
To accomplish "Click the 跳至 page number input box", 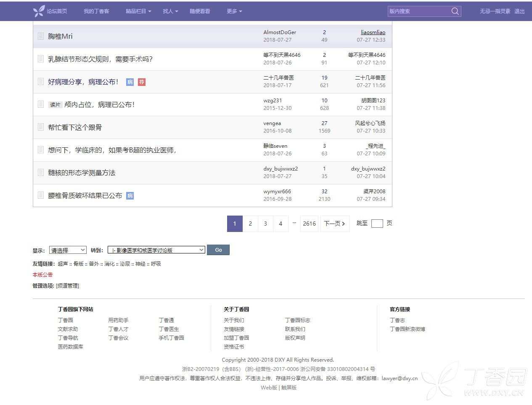I will 377,224.
